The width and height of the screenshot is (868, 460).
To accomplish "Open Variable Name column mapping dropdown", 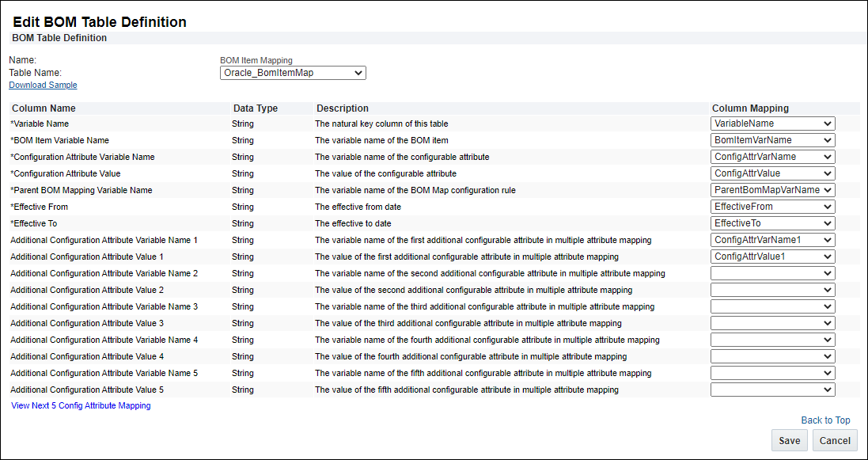I will point(772,124).
